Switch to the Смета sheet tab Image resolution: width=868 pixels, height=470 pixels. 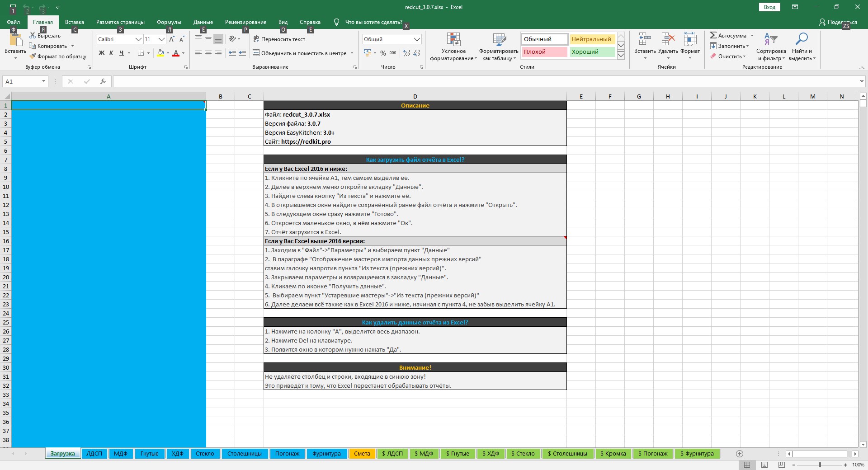[362, 454]
